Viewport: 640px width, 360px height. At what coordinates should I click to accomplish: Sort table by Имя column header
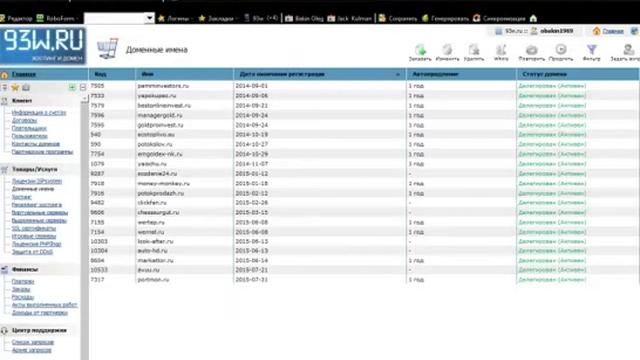coord(184,74)
